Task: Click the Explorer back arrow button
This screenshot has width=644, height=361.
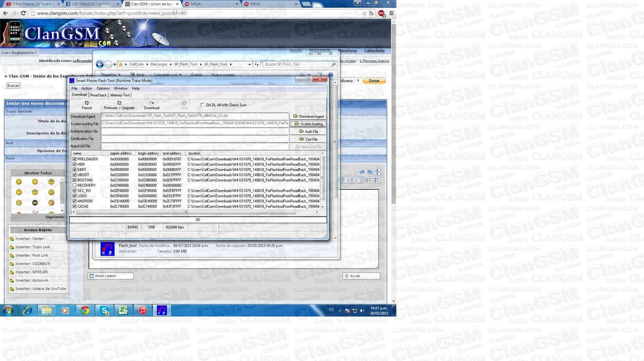Action: (x=100, y=64)
